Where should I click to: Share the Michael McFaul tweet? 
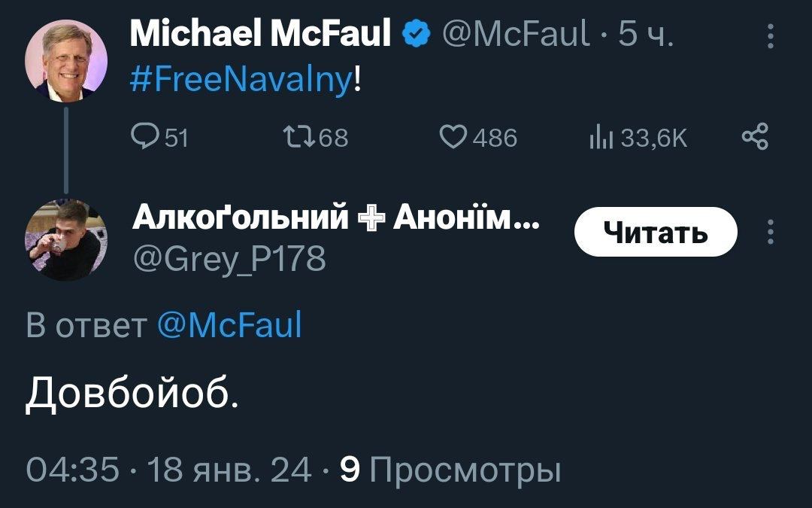[755, 137]
